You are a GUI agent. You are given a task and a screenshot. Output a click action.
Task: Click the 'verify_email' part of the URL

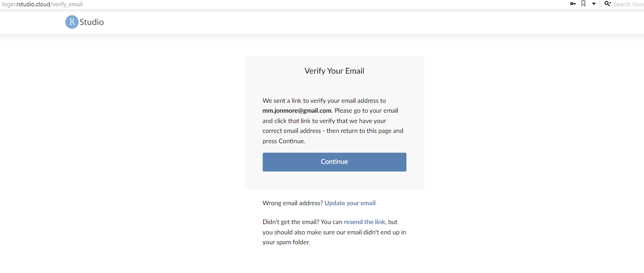tap(67, 4)
